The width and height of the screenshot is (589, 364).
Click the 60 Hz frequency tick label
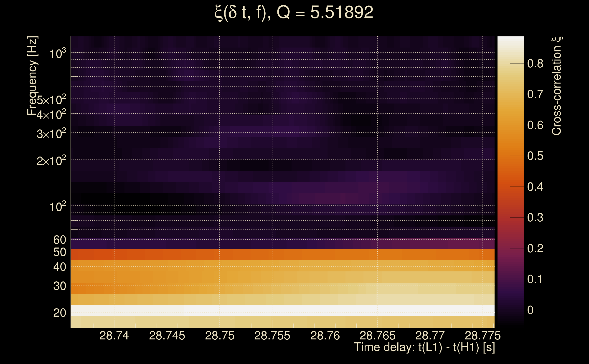coord(59,240)
